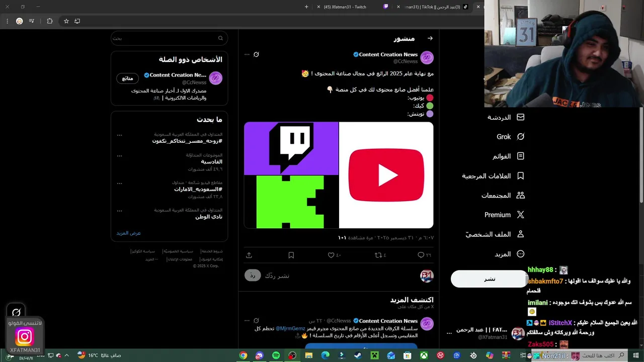
Task: Open Spotify from the taskbar
Action: [276, 355]
